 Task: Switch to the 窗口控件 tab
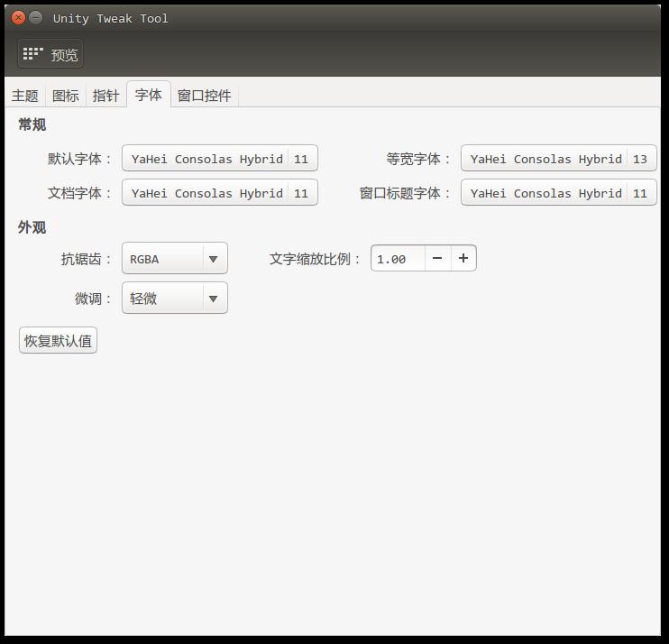[205, 96]
